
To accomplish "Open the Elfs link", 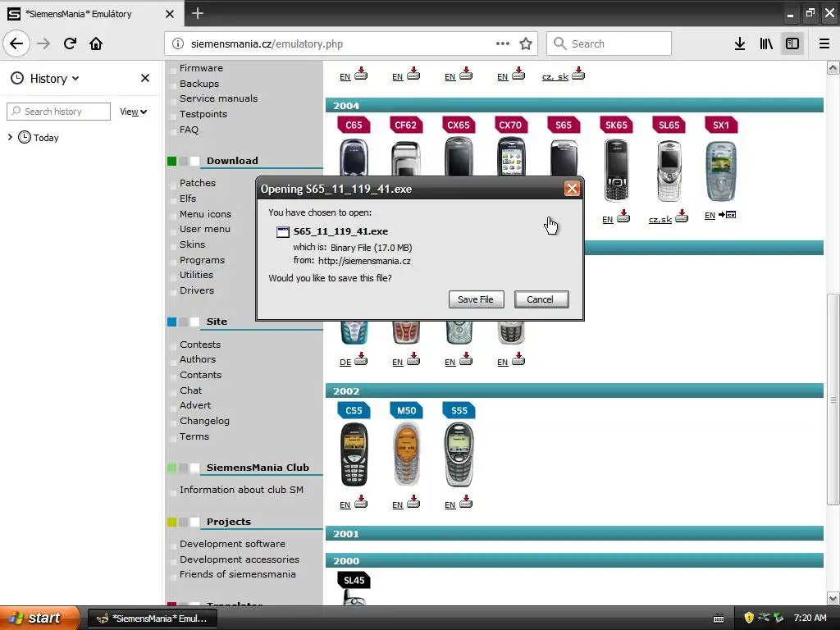I will click(x=188, y=199).
